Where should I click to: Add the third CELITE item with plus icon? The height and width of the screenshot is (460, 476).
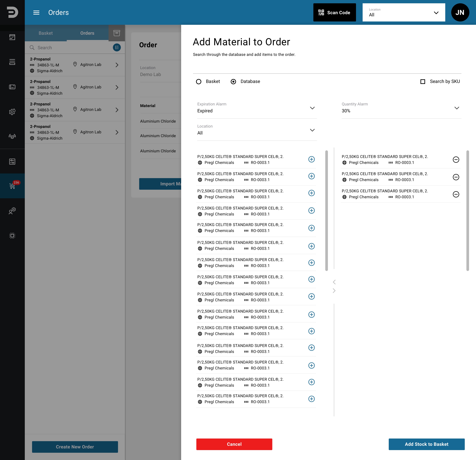[312, 193]
